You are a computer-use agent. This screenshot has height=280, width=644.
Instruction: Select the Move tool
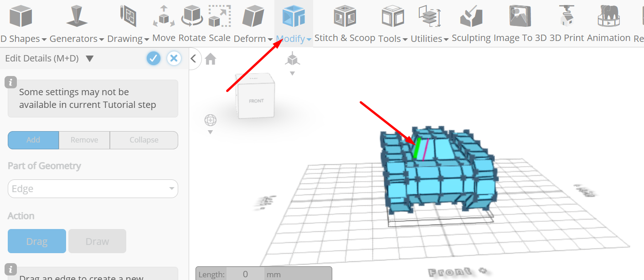pos(164,16)
